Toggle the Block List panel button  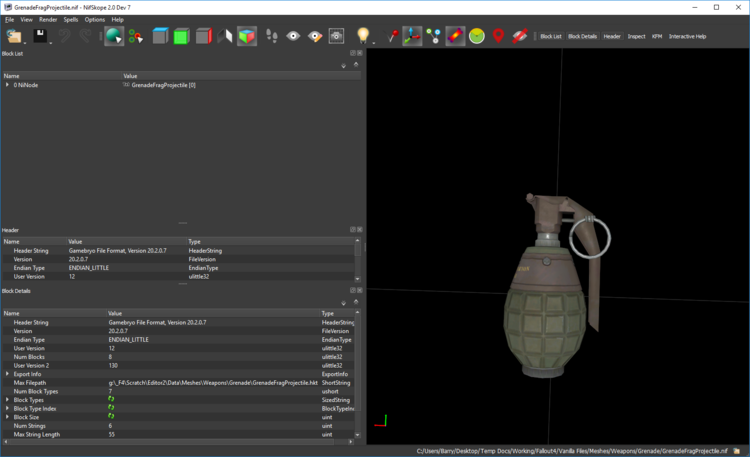click(551, 36)
